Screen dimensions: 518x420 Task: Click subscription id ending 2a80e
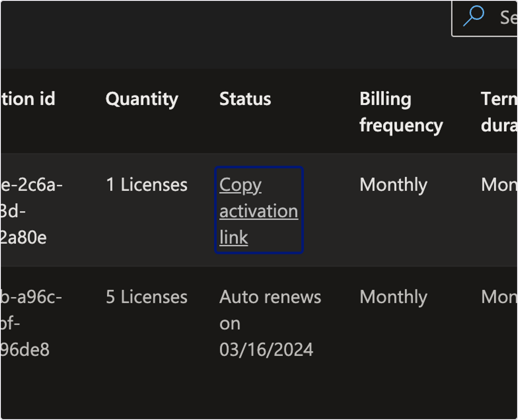point(31,211)
